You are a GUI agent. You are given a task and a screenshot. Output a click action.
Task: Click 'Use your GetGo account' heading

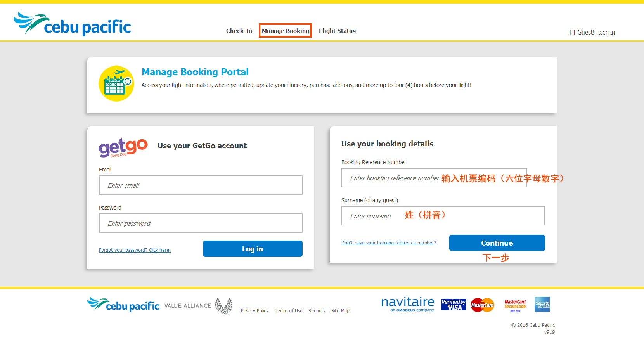[202, 146]
